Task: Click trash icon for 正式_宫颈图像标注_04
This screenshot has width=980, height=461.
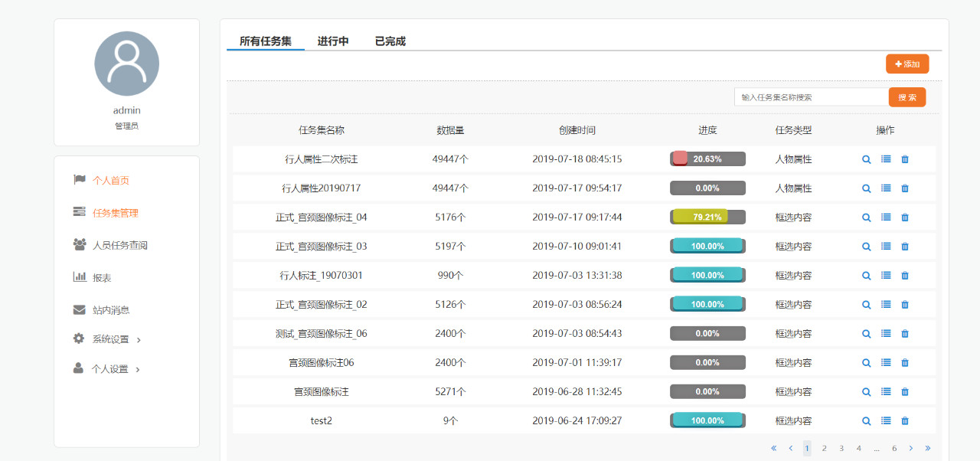Action: 905,217
